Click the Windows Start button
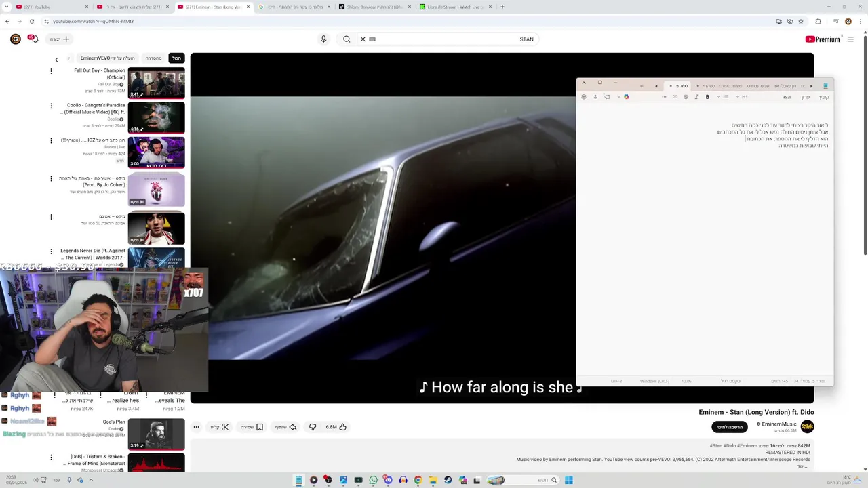868x488 pixels. click(569, 480)
